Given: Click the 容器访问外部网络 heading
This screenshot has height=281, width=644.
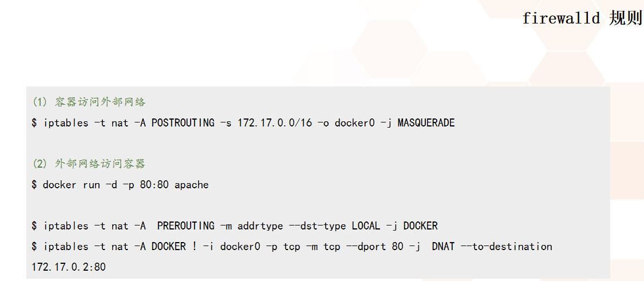Looking at the screenshot, I should [x=100, y=102].
